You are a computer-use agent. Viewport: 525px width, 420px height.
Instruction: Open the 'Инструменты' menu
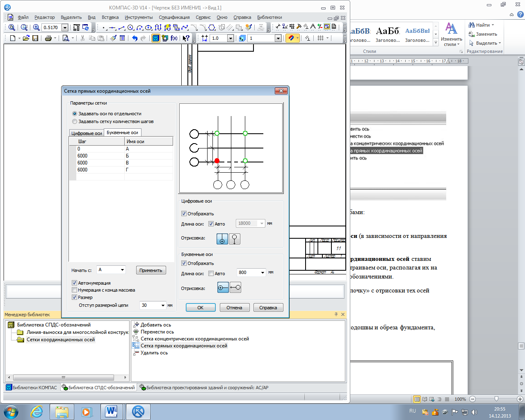[x=139, y=17]
